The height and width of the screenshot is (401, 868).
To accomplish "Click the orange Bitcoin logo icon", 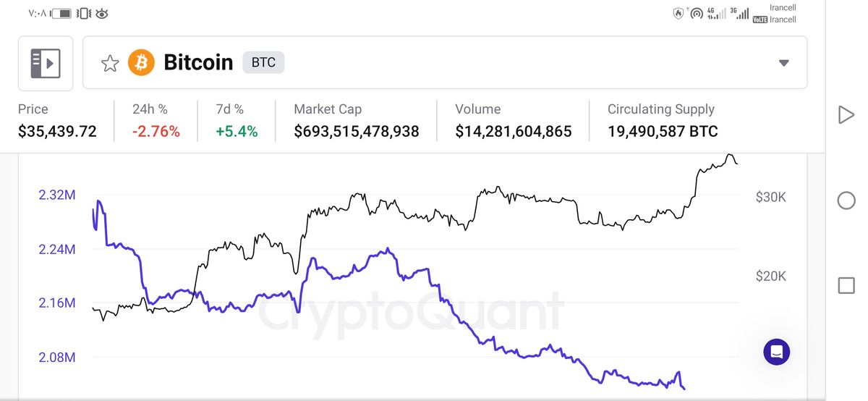I will [141, 62].
